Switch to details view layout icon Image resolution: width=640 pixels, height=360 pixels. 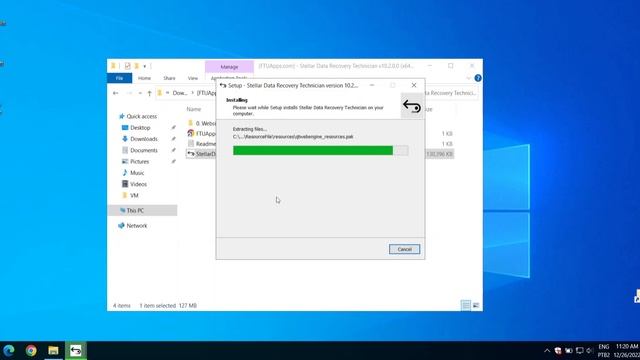466,305
